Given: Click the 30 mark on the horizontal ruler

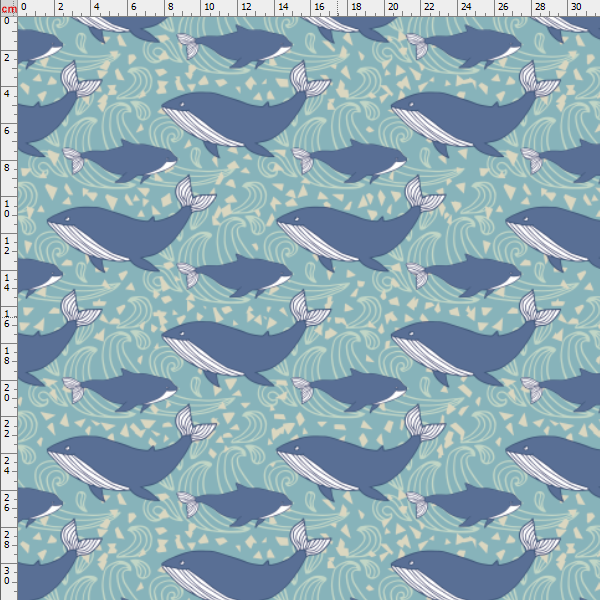Looking at the screenshot, I should coord(576,7).
